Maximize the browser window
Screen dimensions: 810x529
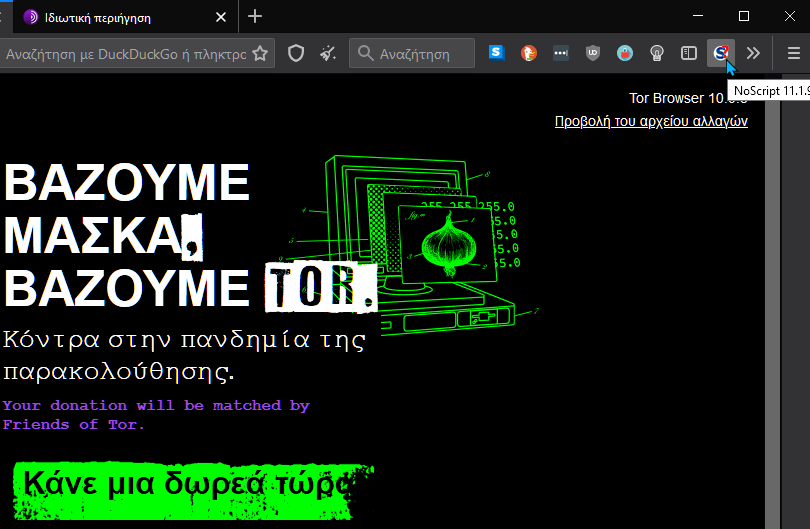pos(743,17)
